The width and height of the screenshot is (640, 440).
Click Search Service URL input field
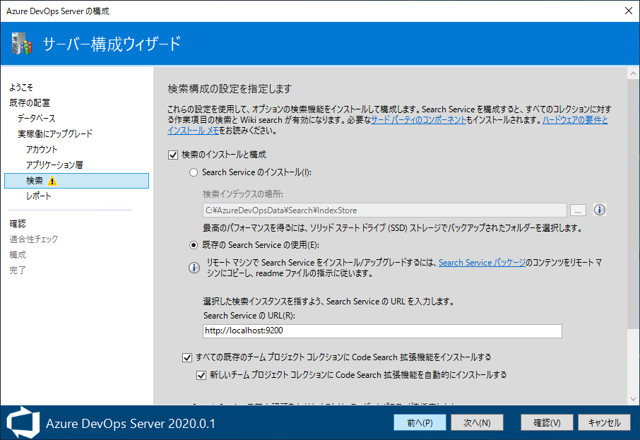[382, 331]
